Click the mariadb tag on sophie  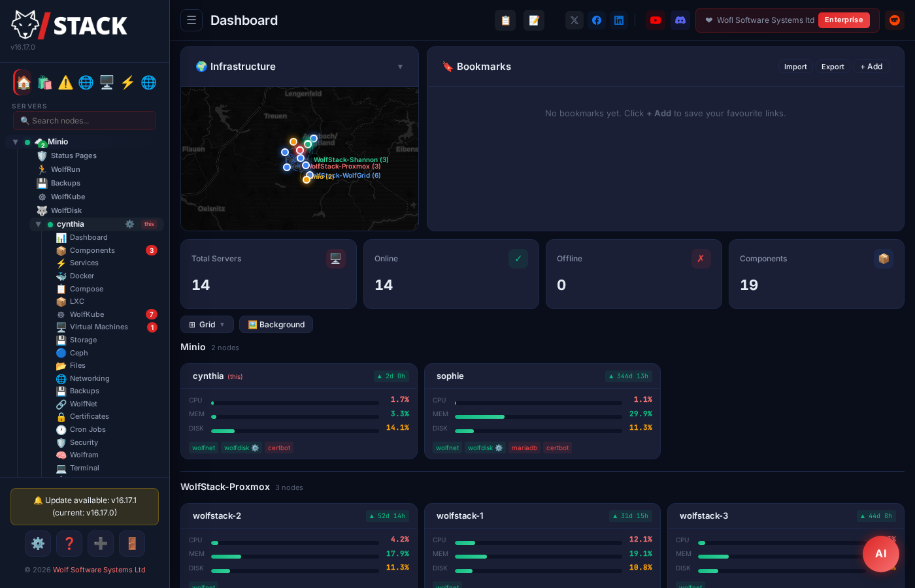524,448
